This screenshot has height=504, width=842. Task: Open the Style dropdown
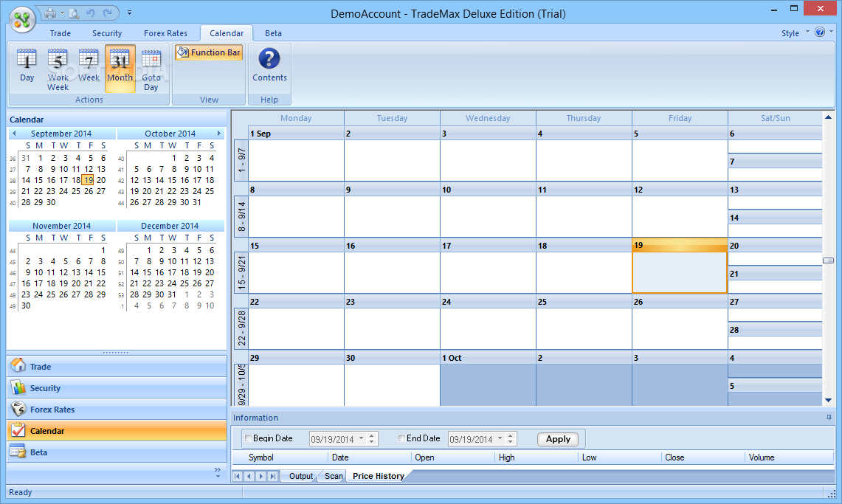[x=795, y=32]
